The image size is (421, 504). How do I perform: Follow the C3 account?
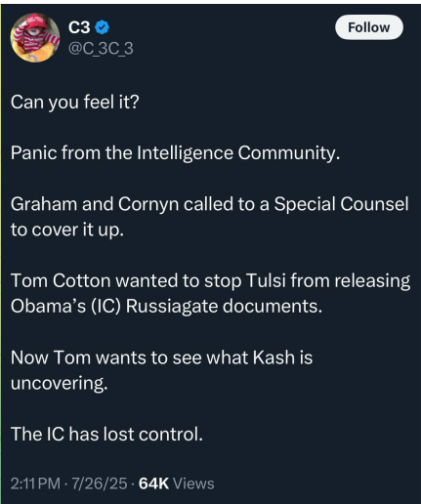369,27
